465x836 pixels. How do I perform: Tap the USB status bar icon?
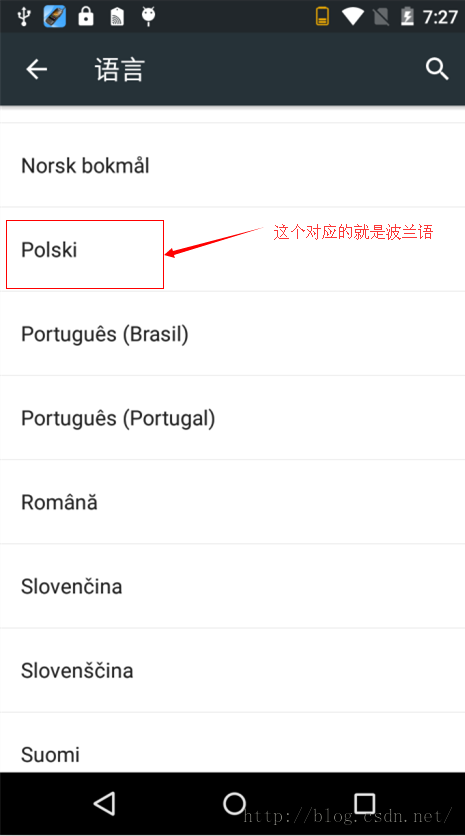[x=23, y=16]
